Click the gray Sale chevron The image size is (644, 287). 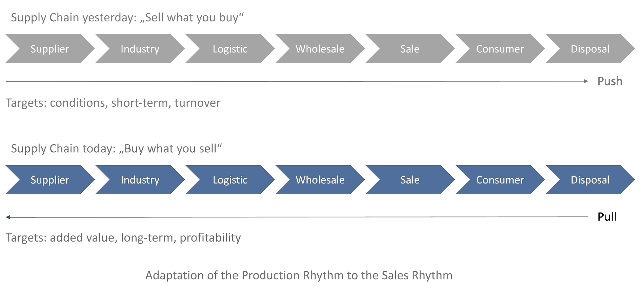(x=410, y=49)
